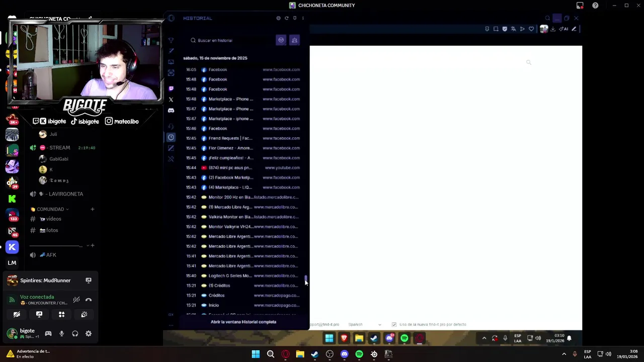
Task: Deafen with the Discord headphones icon
Action: [x=75, y=333]
